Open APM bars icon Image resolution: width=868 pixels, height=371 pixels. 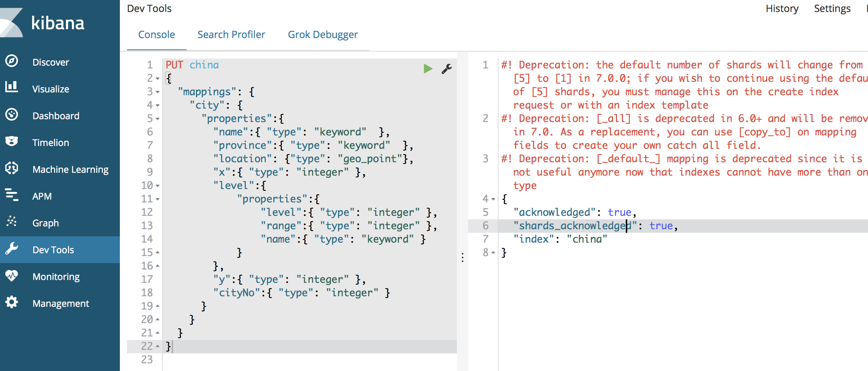tap(12, 195)
